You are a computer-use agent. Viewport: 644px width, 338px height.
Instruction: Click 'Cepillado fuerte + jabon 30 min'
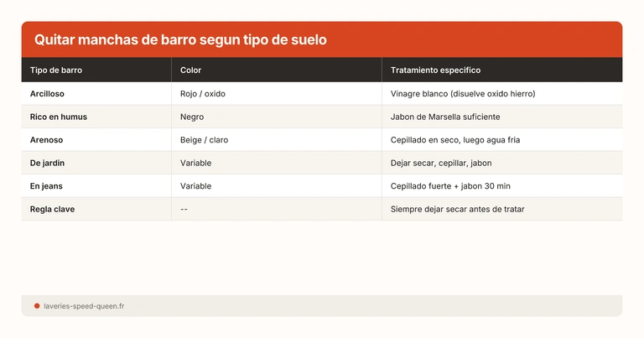click(450, 186)
